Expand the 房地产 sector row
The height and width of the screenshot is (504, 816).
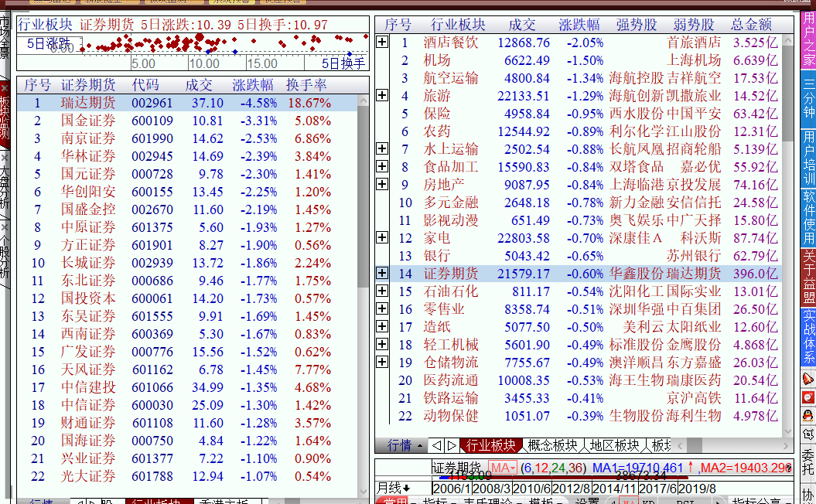pyautogui.click(x=382, y=184)
